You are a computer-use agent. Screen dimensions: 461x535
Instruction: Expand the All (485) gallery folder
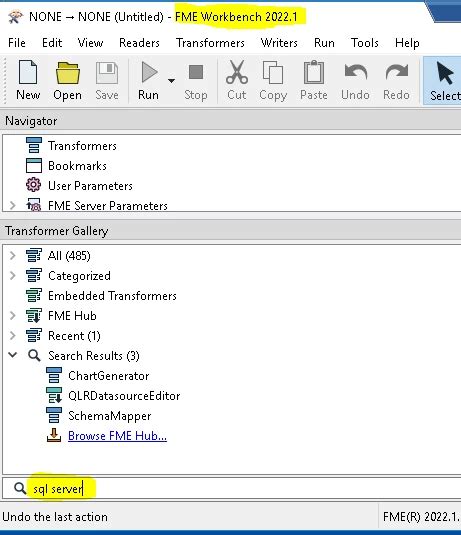(x=13, y=256)
